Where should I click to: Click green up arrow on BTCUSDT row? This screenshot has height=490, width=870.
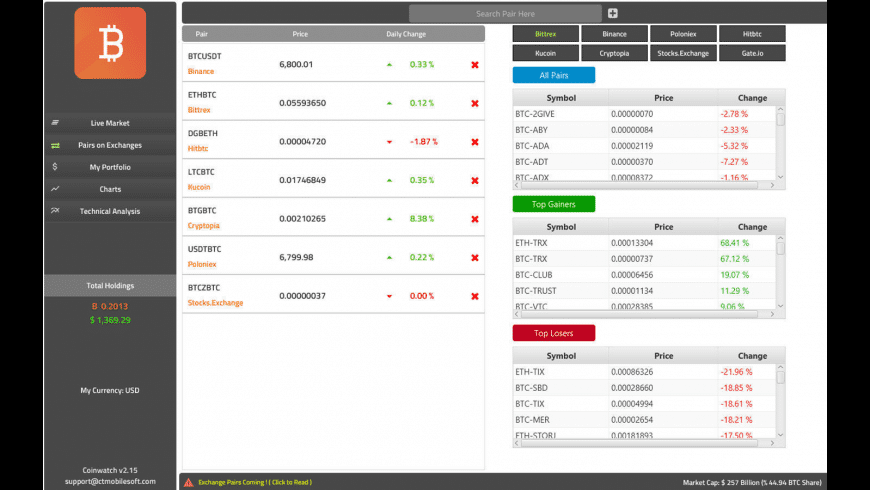(x=390, y=64)
